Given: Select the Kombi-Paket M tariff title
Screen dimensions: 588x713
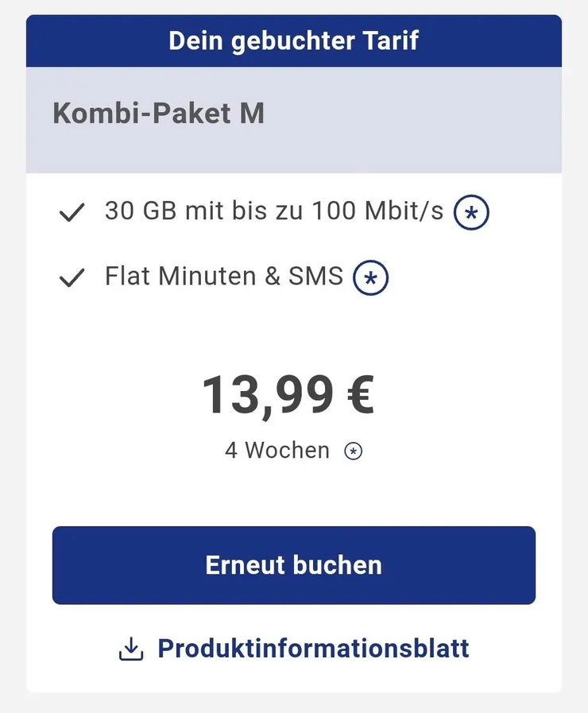Looking at the screenshot, I should tap(158, 114).
